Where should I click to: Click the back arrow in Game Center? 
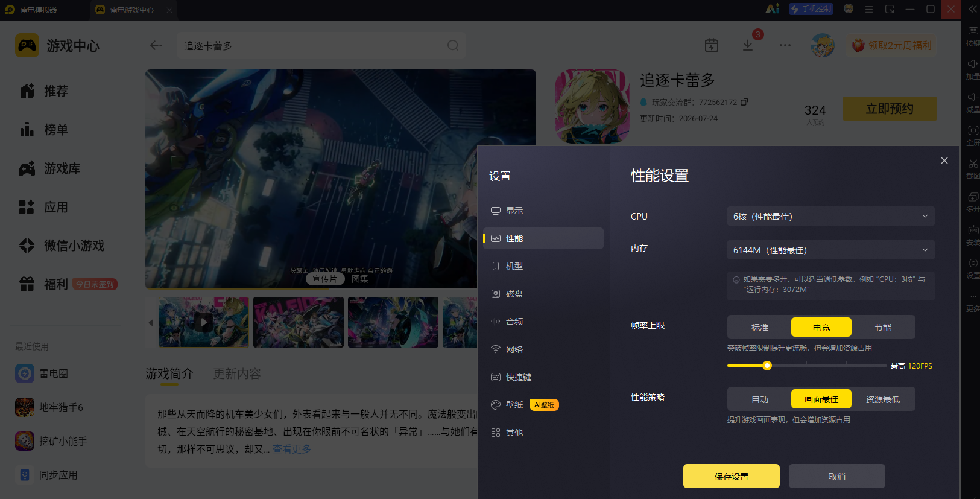(156, 45)
